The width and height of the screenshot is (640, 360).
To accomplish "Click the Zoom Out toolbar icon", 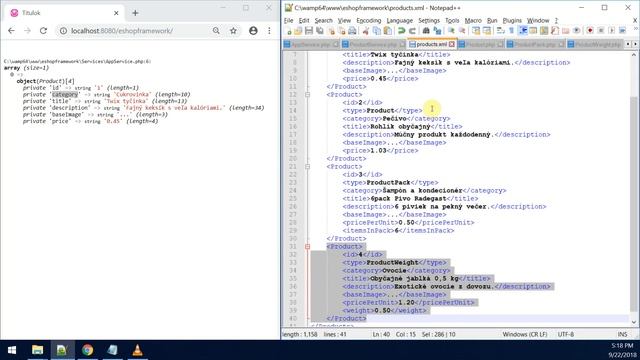I will (x=462, y=31).
